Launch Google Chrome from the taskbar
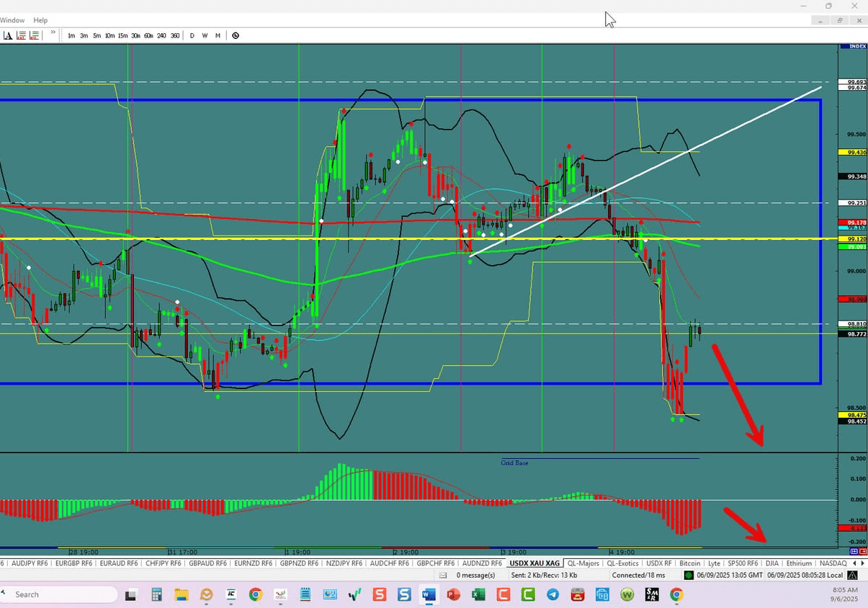This screenshot has width=868, height=608. [x=256, y=595]
